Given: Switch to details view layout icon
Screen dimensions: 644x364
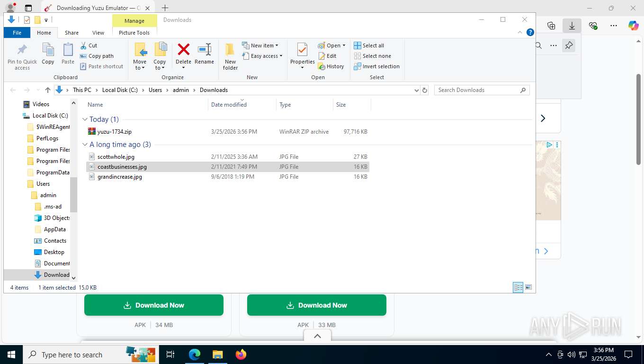Looking at the screenshot, I should pyautogui.click(x=519, y=287).
